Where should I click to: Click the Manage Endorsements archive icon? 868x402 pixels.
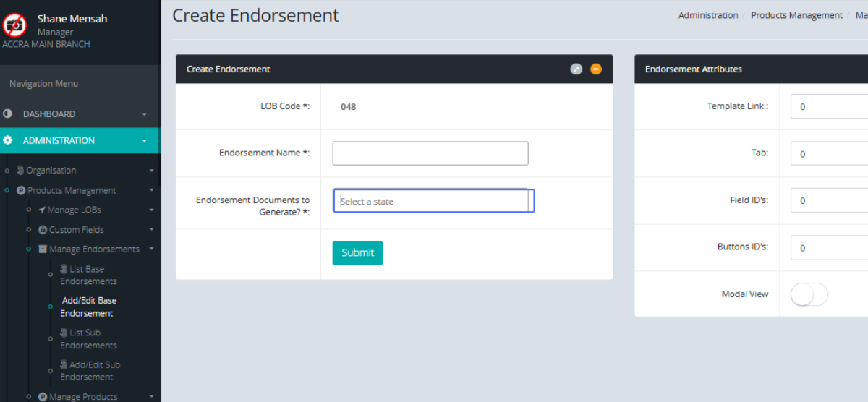43,249
